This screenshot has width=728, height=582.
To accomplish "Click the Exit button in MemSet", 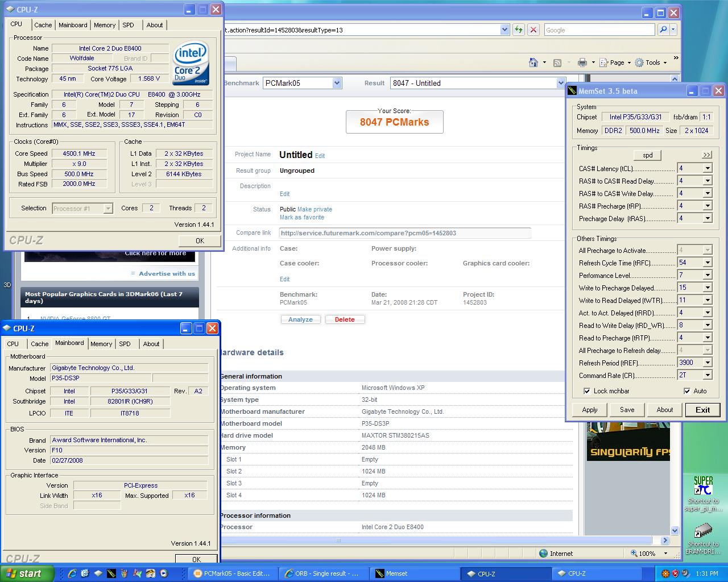I will click(702, 410).
